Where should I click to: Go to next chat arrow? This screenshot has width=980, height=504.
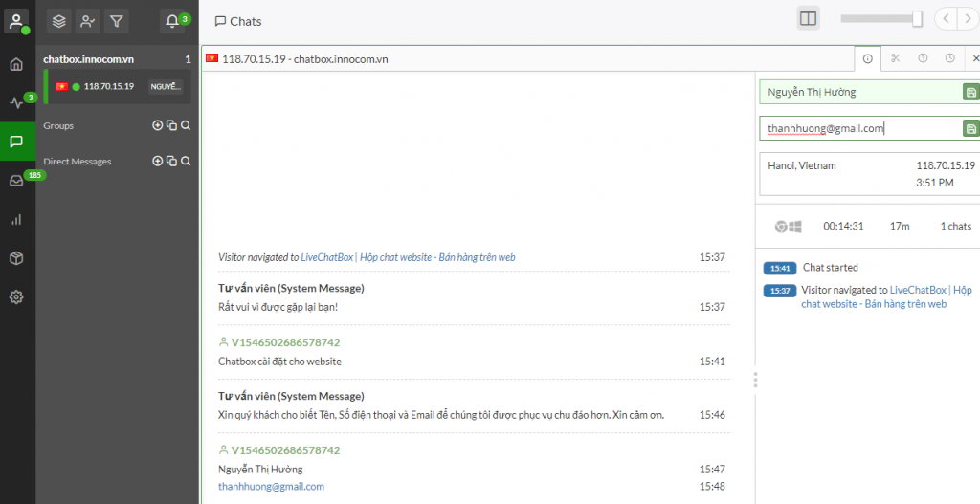(967, 19)
